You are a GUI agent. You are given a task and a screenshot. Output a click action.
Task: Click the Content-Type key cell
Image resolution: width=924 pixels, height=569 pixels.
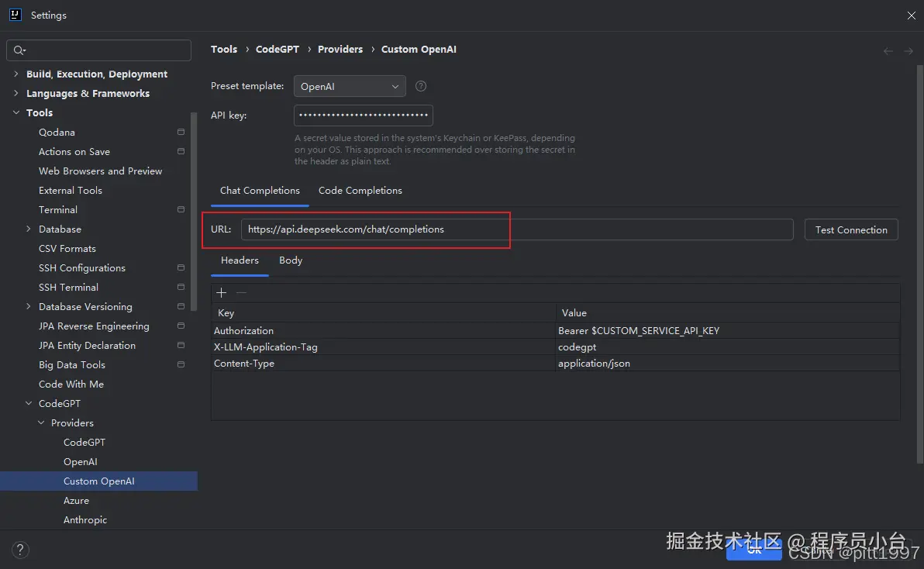(384, 364)
